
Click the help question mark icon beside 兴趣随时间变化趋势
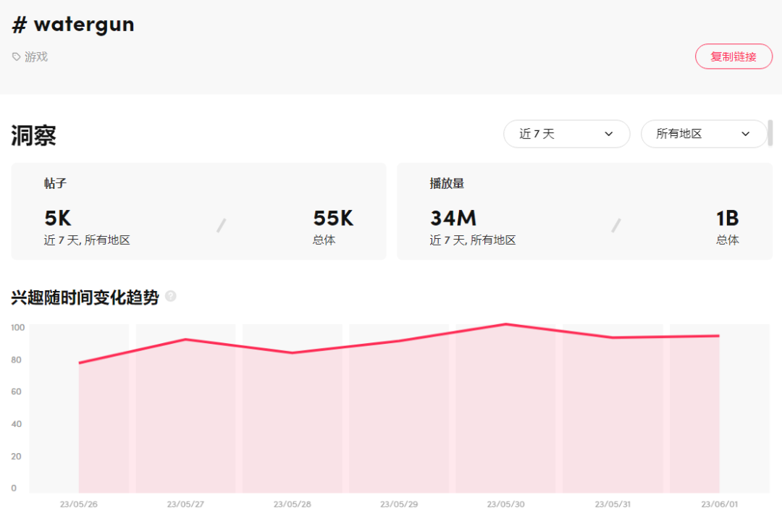(x=171, y=296)
